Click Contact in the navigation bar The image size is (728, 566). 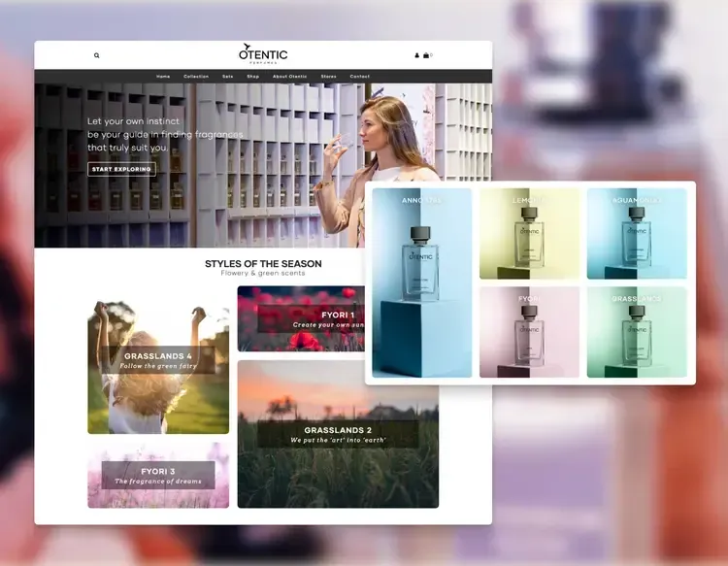pos(359,76)
